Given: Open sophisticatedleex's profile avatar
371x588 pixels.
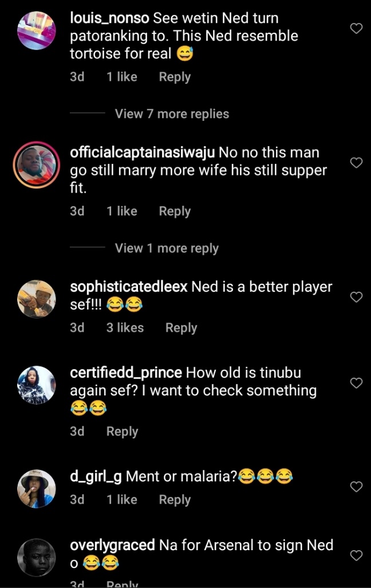Looking at the screenshot, I should (37, 299).
